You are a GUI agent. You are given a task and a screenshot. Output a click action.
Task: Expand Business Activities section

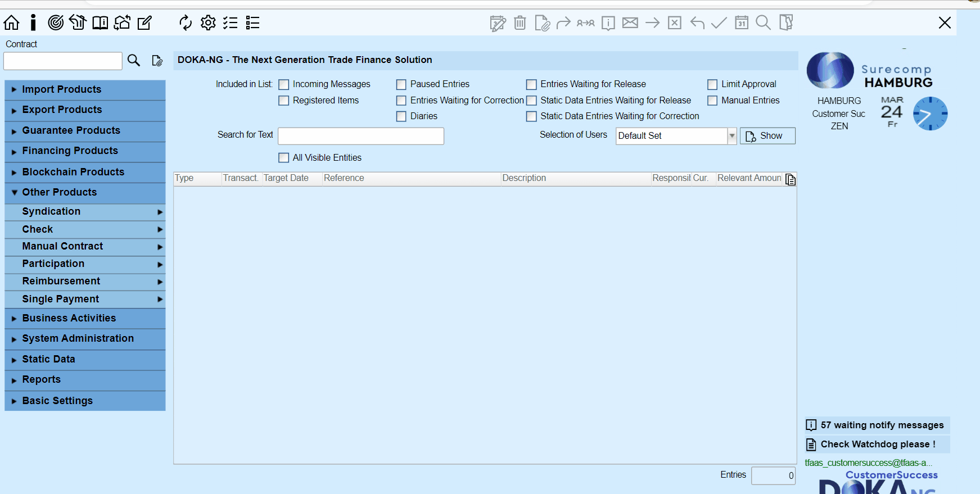pos(85,319)
